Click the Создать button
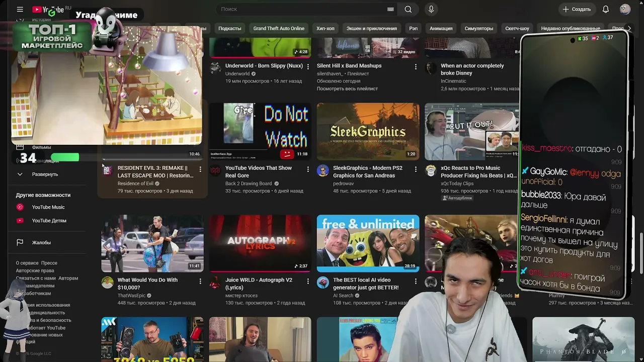 pos(577,9)
